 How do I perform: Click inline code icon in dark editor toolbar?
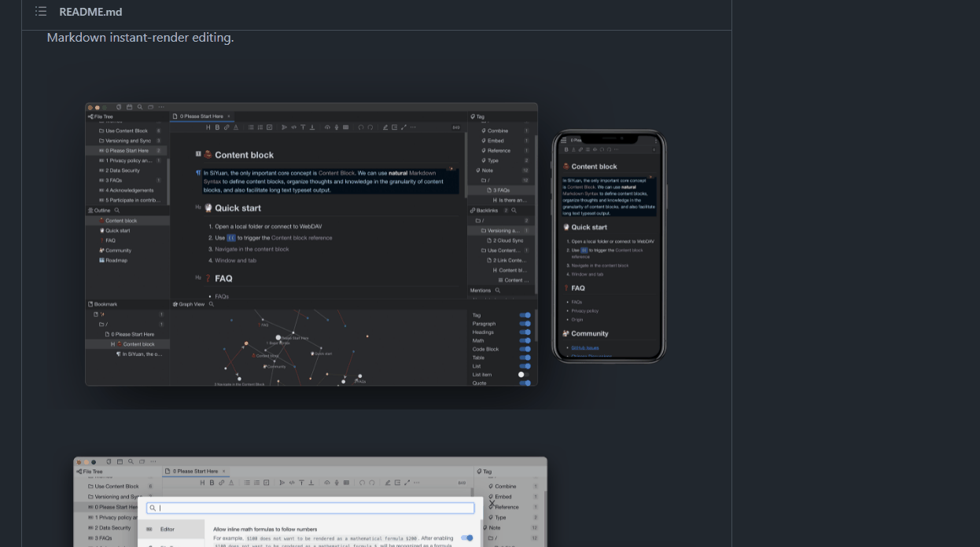pos(293,127)
